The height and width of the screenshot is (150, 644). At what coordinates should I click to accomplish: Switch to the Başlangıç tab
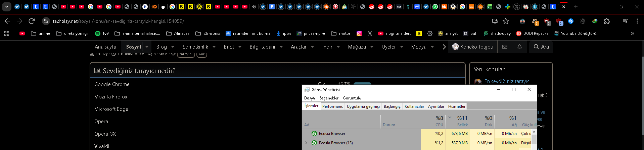pyautogui.click(x=392, y=106)
